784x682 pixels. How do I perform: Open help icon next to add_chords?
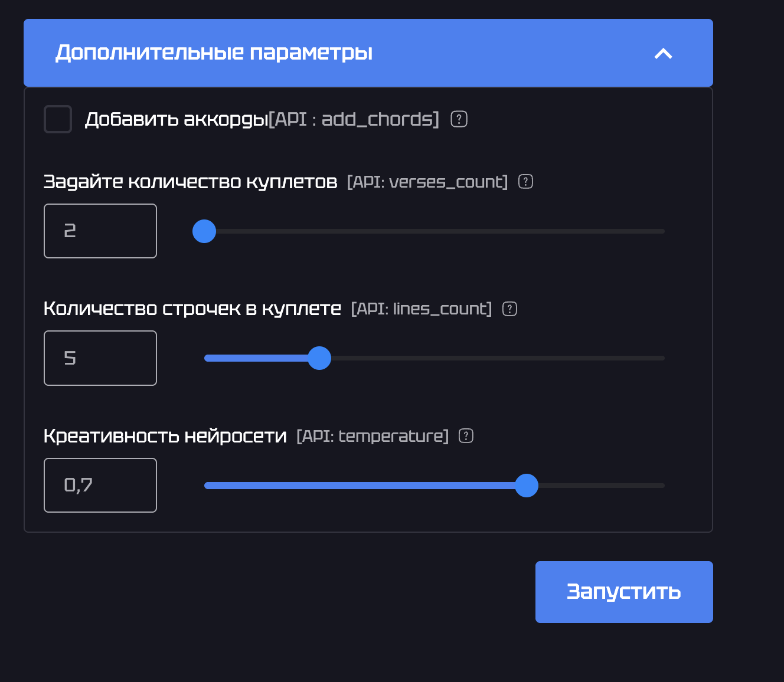pos(459,119)
